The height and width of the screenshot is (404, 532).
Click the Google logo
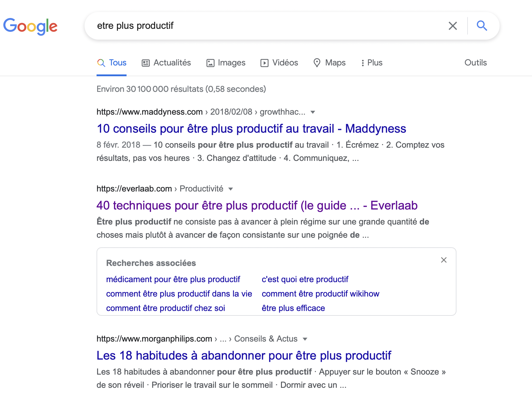pos(30,26)
